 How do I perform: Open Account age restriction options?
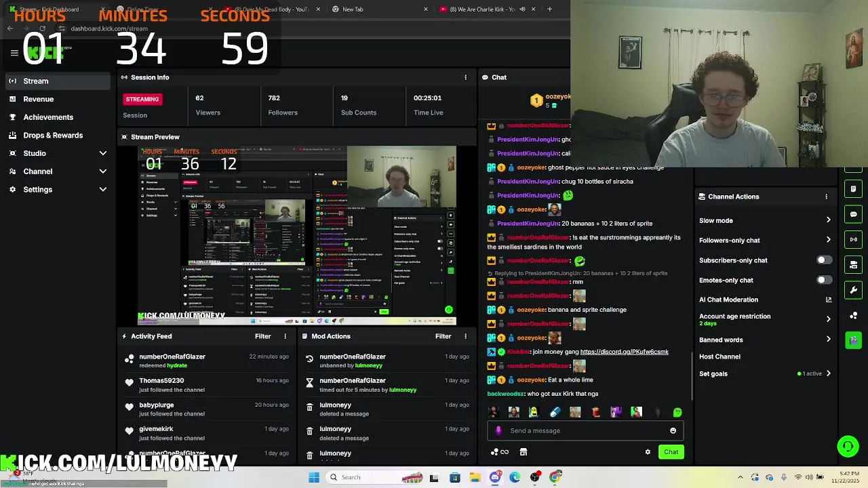tap(828, 319)
